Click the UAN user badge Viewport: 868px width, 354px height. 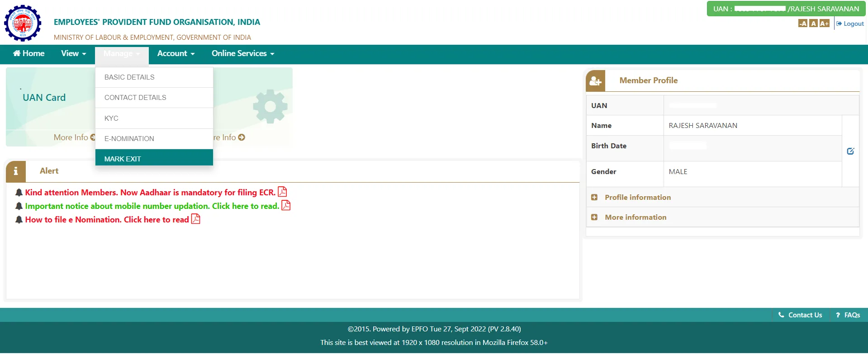[x=786, y=9]
